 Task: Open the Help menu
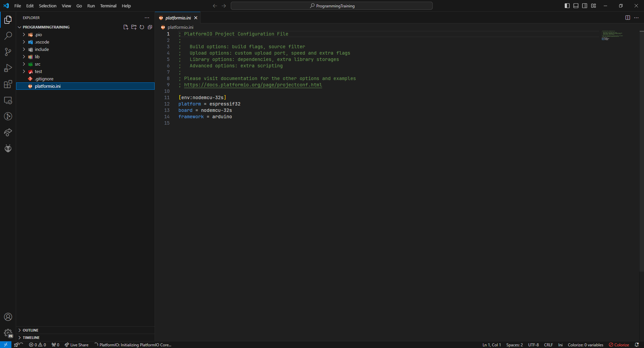tap(126, 6)
